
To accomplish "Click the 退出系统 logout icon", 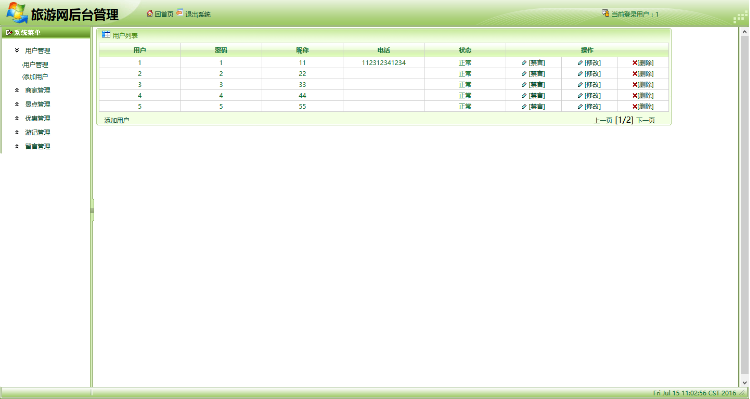I will [x=180, y=13].
